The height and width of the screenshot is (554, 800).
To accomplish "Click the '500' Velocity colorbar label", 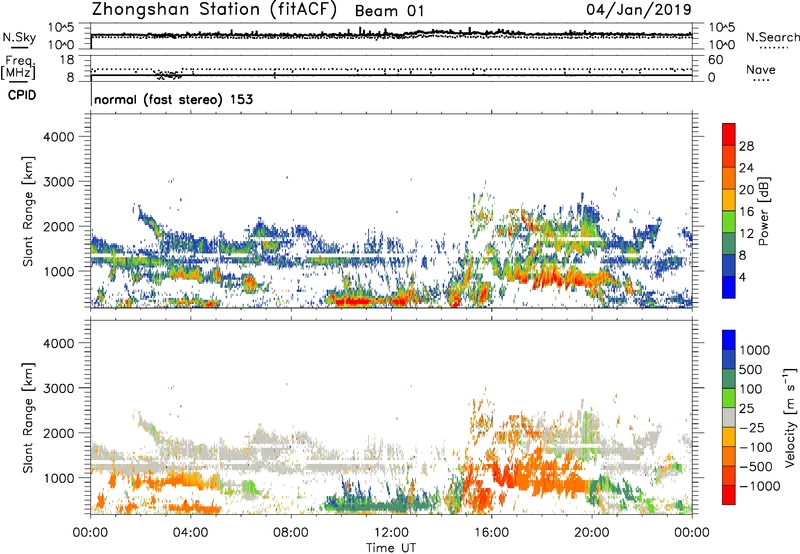I will [751, 369].
